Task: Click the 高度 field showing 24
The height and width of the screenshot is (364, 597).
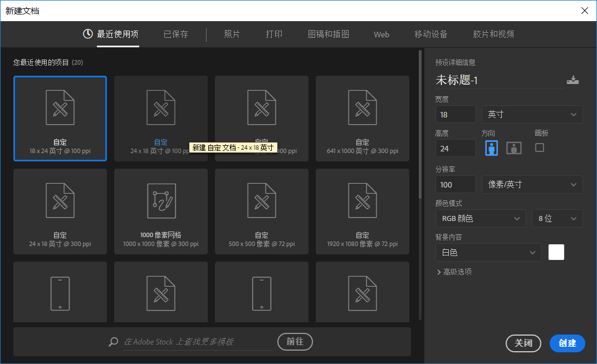Action: click(456, 149)
